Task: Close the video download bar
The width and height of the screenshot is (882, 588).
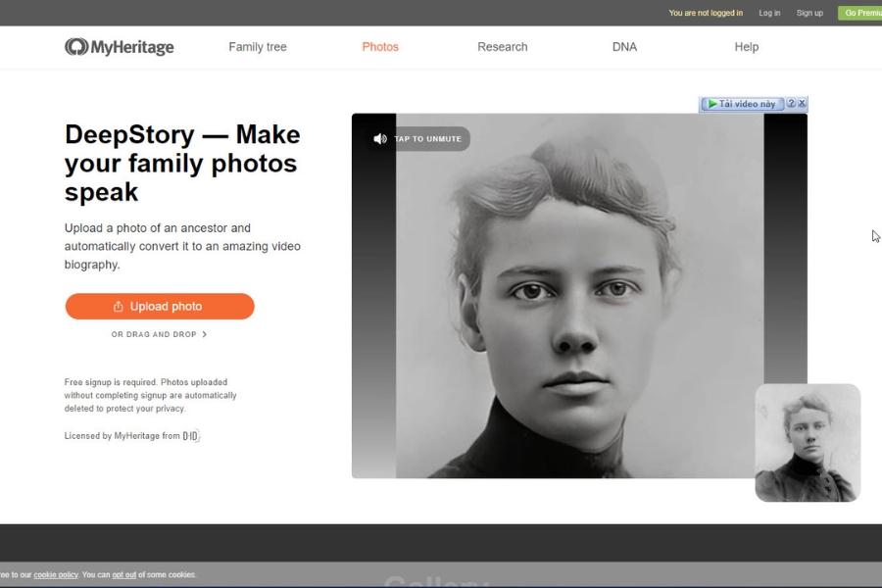Action: pyautogui.click(x=802, y=104)
